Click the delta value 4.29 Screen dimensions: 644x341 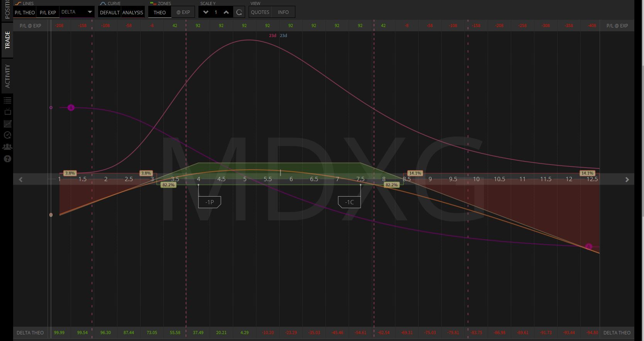point(244,333)
